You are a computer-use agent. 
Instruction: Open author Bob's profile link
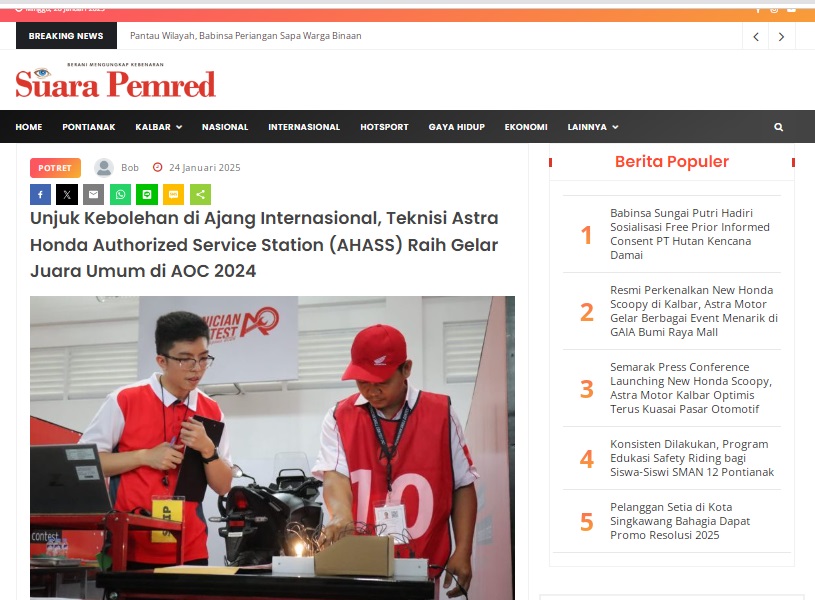[x=130, y=167]
